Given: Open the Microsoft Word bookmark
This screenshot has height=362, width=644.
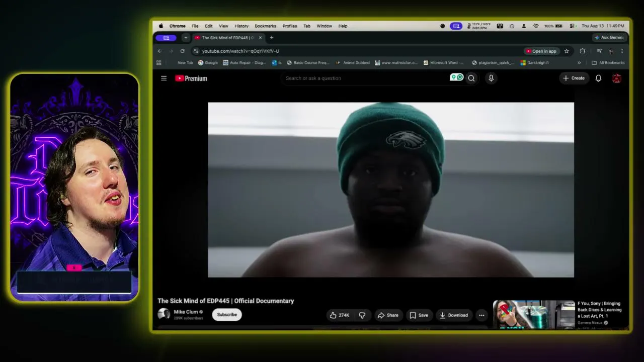Looking at the screenshot, I should click(x=443, y=63).
